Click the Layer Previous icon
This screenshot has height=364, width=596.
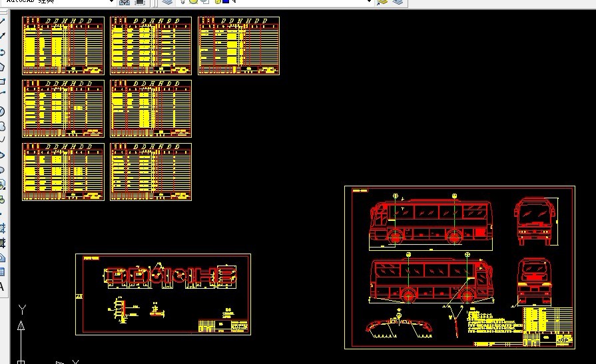398,2
